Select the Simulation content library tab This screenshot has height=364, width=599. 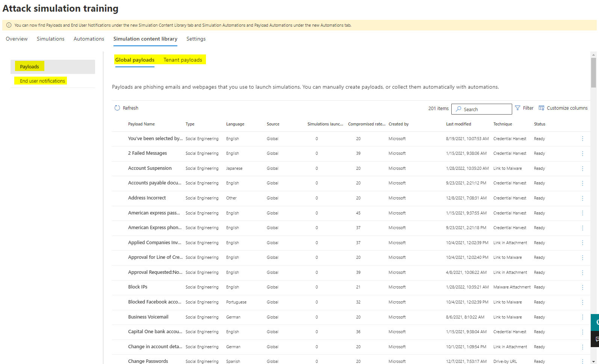pos(145,39)
